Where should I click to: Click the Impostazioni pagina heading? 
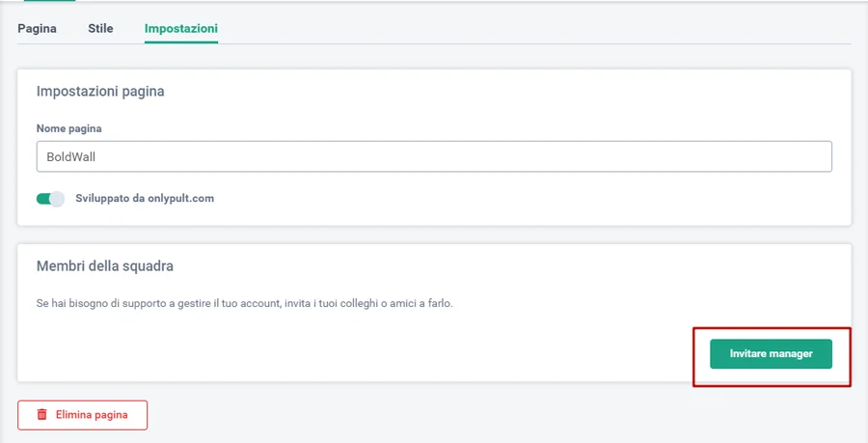(x=100, y=92)
